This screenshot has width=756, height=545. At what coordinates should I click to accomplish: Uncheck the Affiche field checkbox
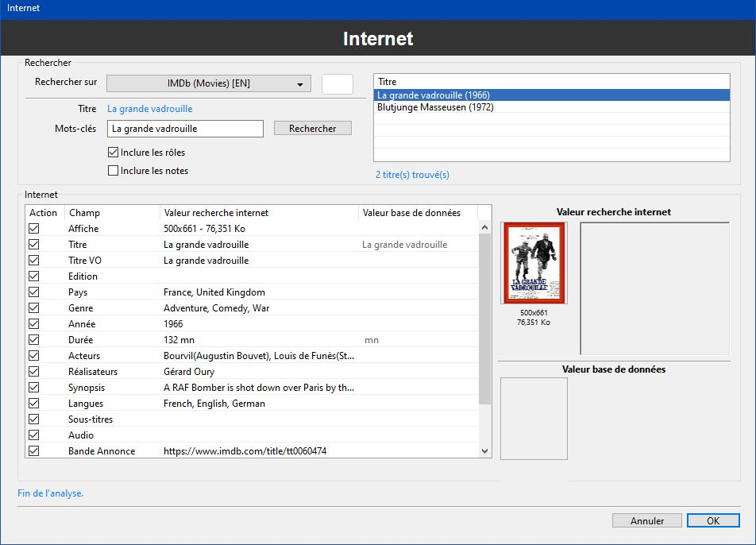click(x=34, y=229)
